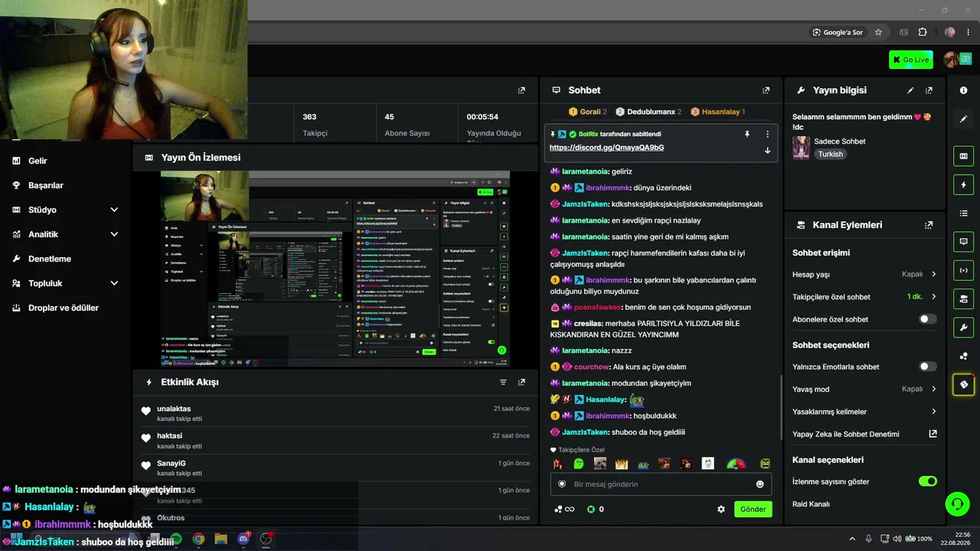Open Discord from the taskbar

click(243, 539)
